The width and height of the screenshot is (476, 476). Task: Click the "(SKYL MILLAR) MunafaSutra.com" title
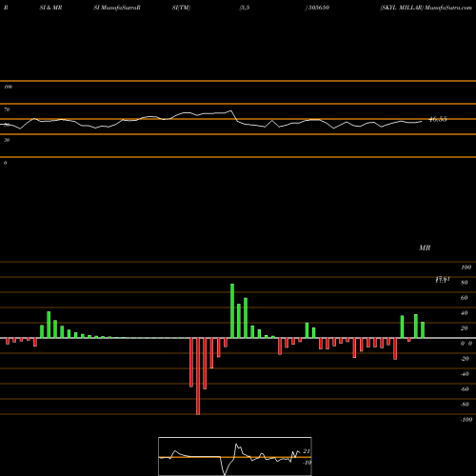click(426, 8)
